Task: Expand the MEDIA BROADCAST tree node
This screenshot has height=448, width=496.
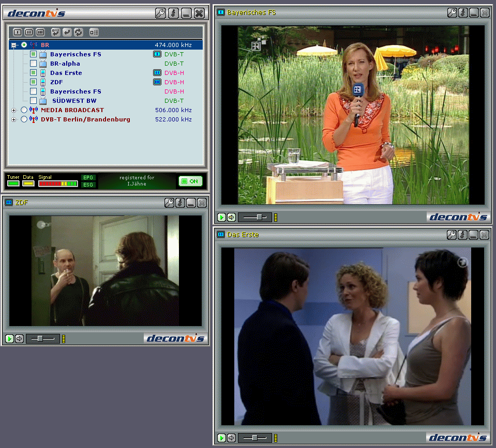Action: [x=13, y=110]
